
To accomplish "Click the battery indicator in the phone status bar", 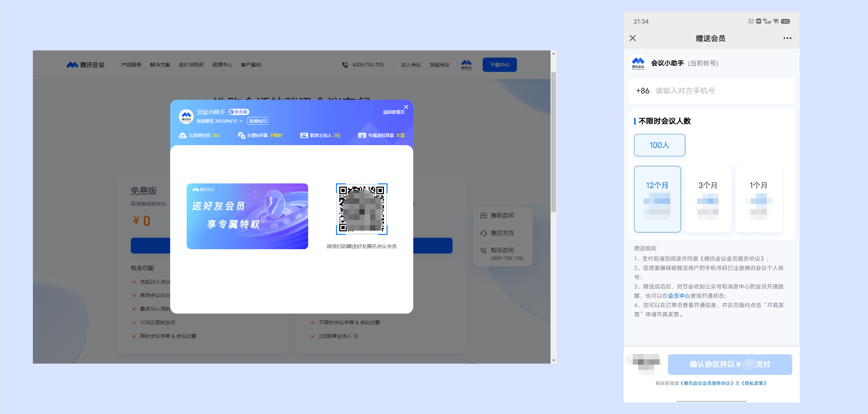I will [785, 21].
